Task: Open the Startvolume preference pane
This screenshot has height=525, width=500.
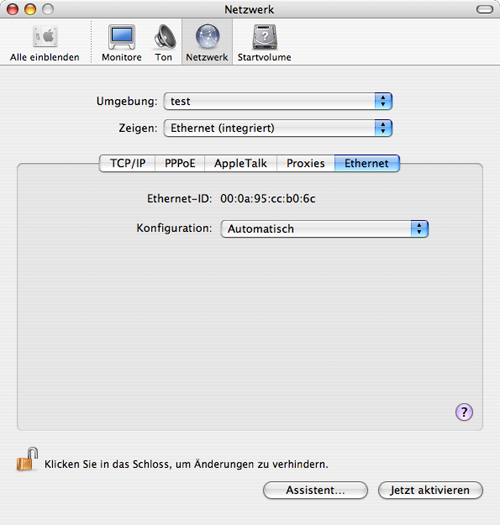Action: (264, 43)
